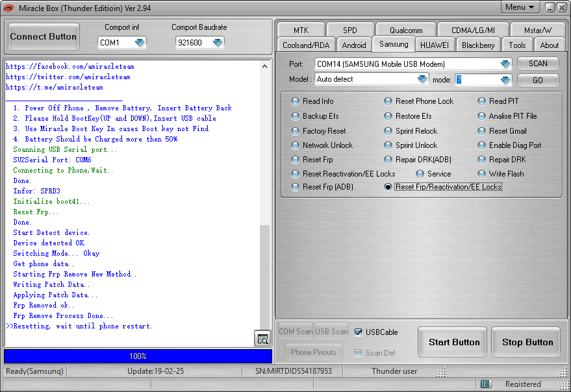The height and width of the screenshot is (392, 571).
Task: Expand the mode dropdown arrow
Action: pos(505,80)
